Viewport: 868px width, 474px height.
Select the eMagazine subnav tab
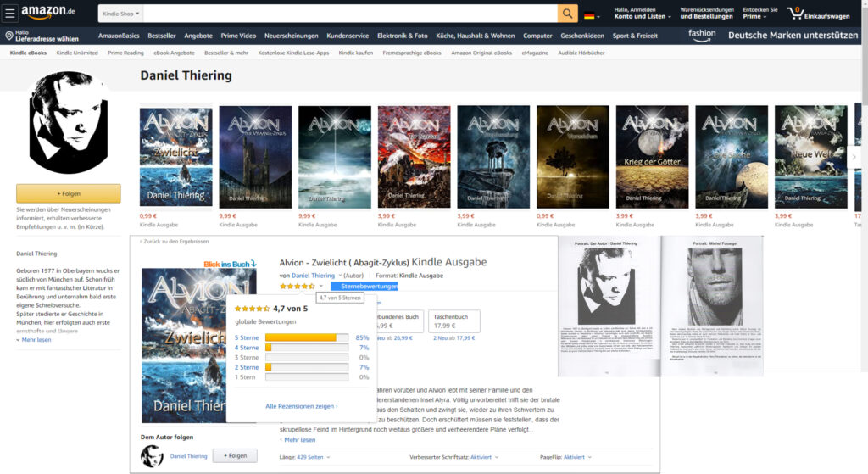click(535, 53)
